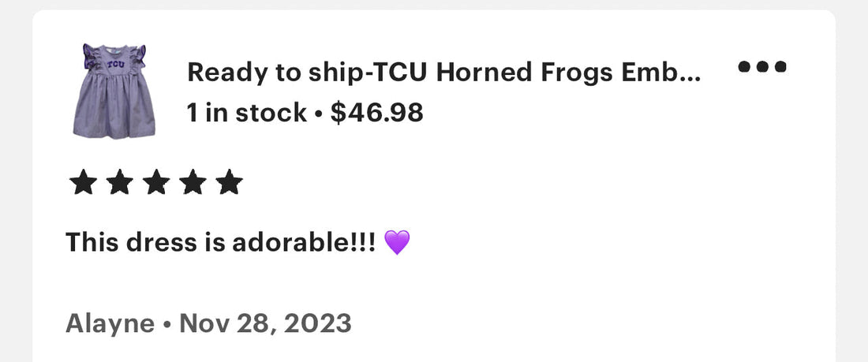Open the purple TCU dress thumbnail
868x362 pixels.
point(114,91)
